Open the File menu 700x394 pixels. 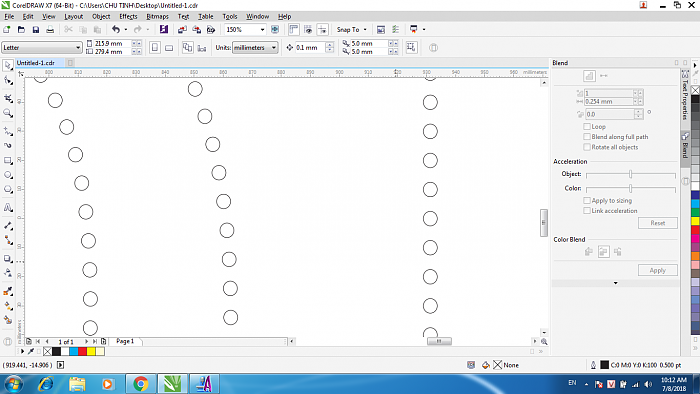pyautogui.click(x=9, y=17)
